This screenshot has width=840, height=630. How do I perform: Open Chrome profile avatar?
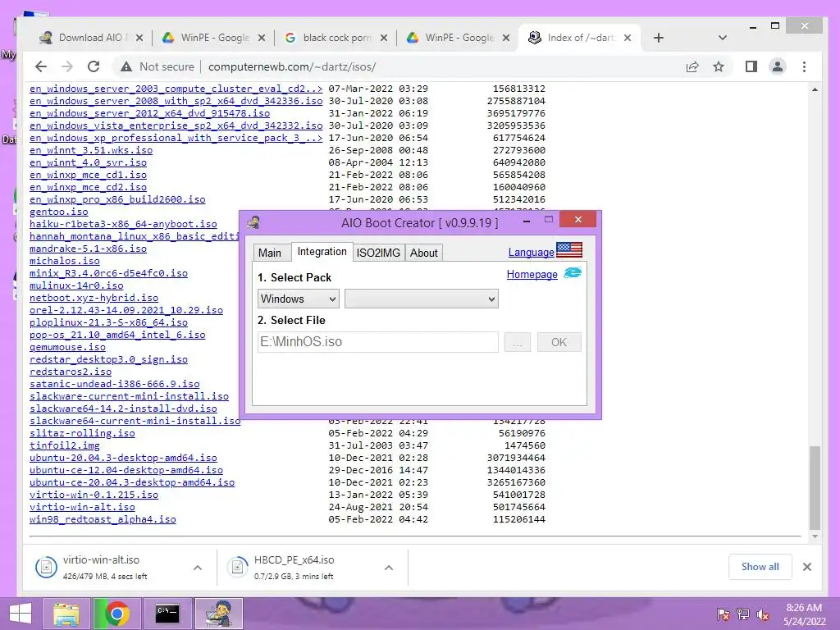(778, 66)
